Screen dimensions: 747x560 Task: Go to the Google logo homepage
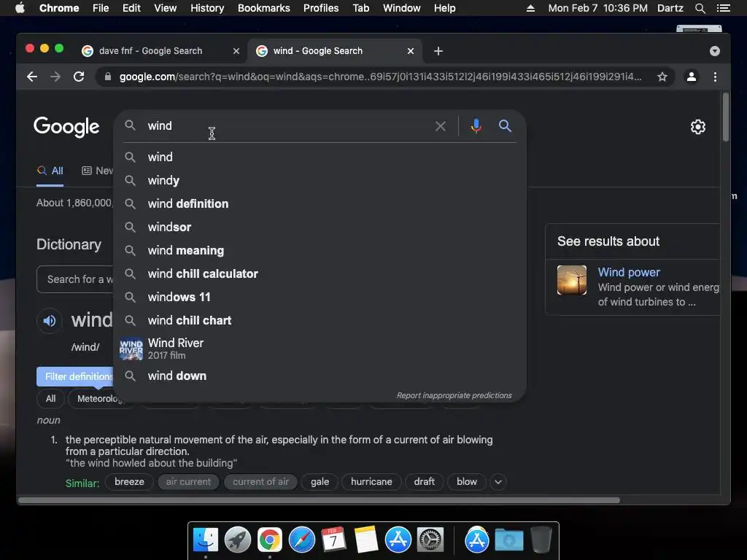(x=66, y=127)
